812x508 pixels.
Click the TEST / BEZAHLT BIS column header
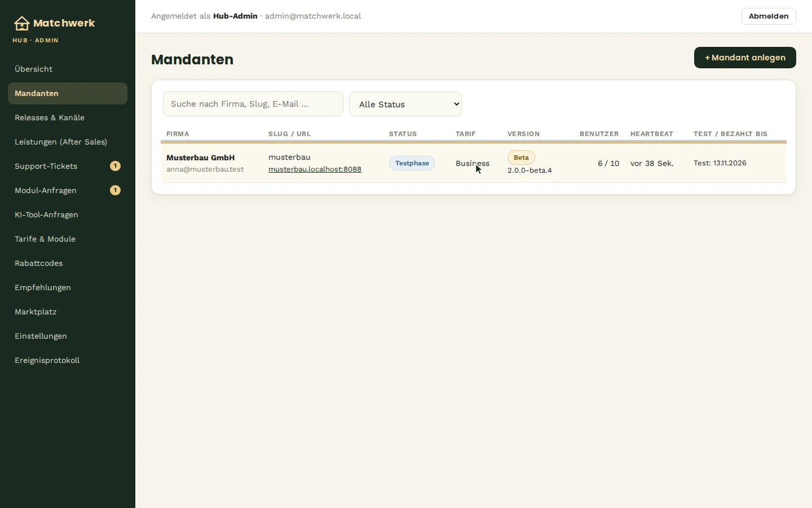(730, 134)
